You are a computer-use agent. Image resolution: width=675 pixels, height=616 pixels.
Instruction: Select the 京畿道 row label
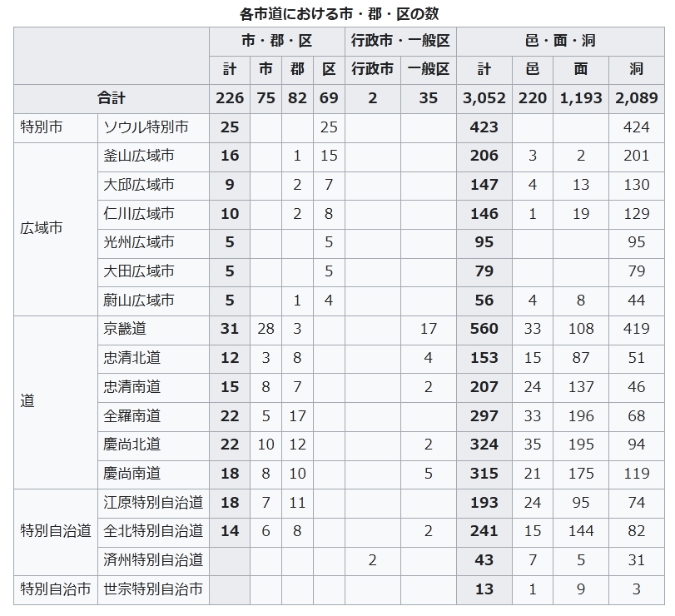[125, 329]
